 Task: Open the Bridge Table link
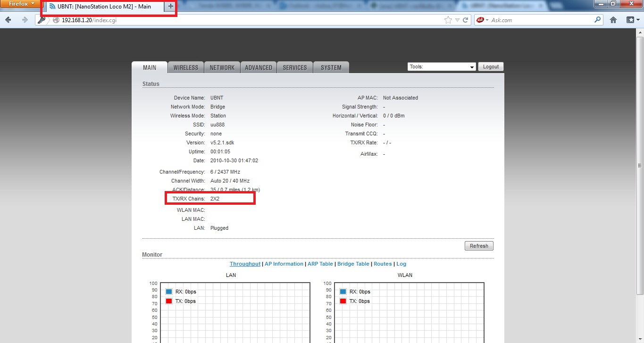(353, 264)
